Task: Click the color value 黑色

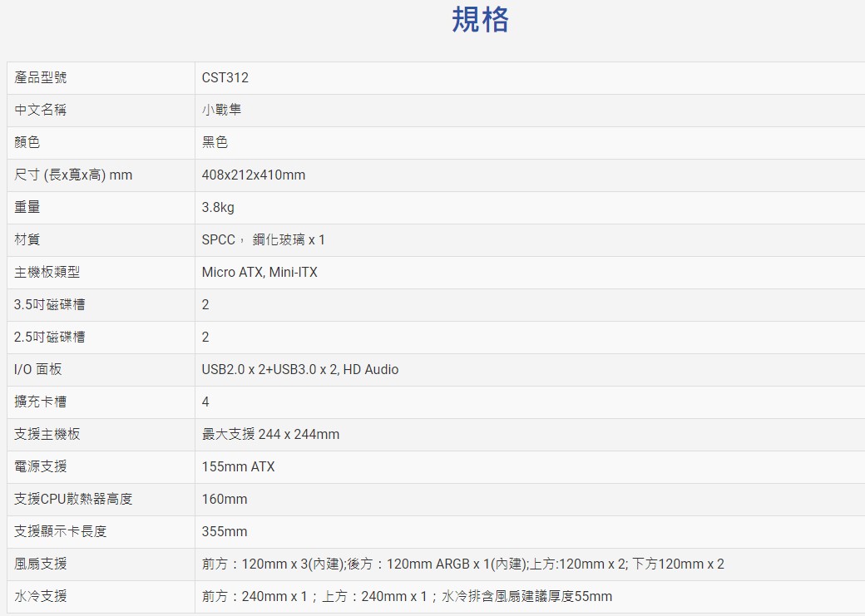Action: click(215, 143)
